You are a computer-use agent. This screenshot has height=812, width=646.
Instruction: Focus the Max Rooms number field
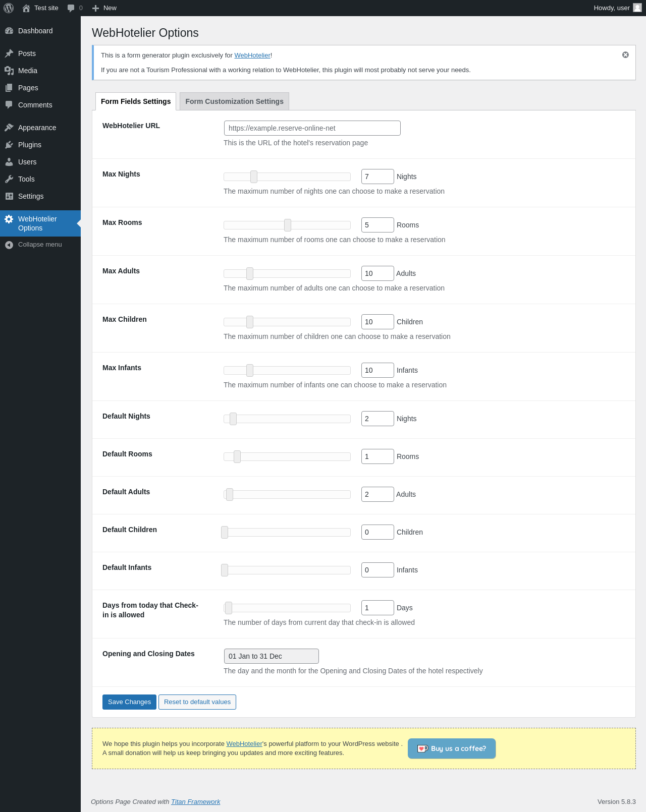tap(378, 225)
